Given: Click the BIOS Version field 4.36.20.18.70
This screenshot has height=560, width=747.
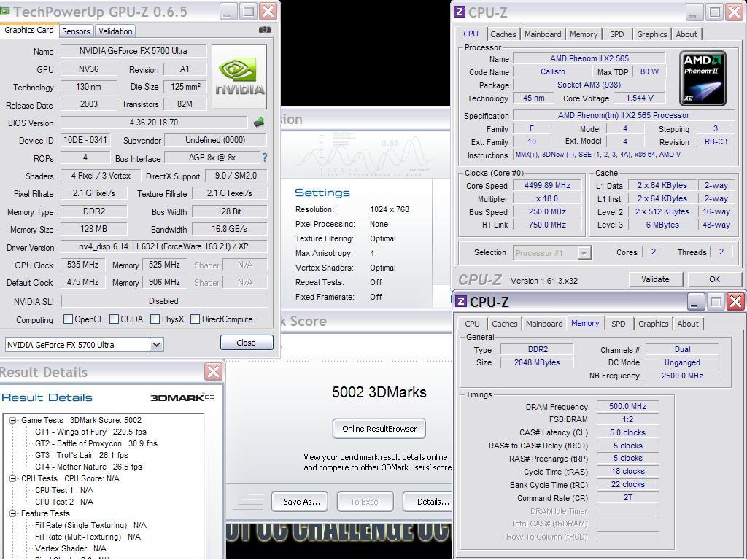Looking at the screenshot, I should (x=154, y=122).
